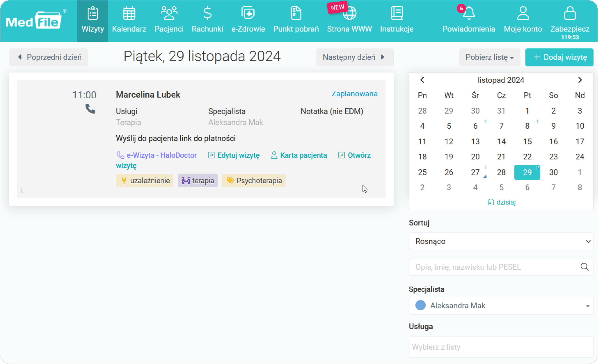Select 30 November in the calendar
598x364 pixels.
(553, 172)
